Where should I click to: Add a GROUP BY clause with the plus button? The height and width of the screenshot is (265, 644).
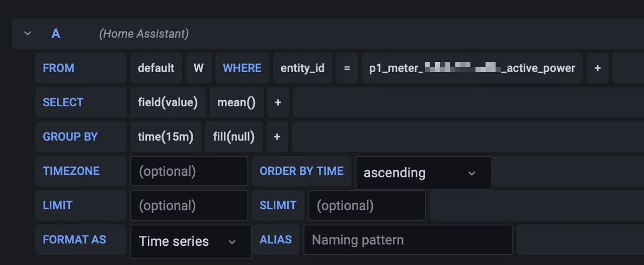point(277,137)
